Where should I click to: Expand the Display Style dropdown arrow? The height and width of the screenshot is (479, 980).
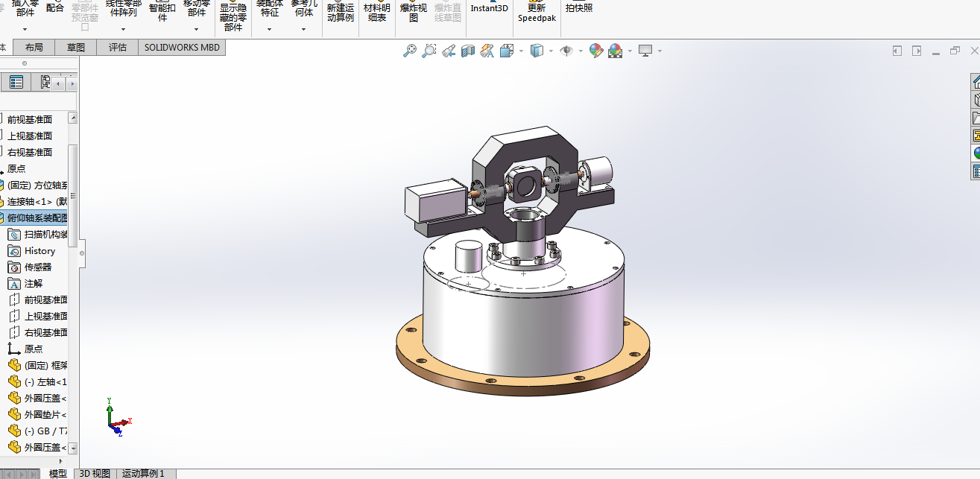click(551, 51)
